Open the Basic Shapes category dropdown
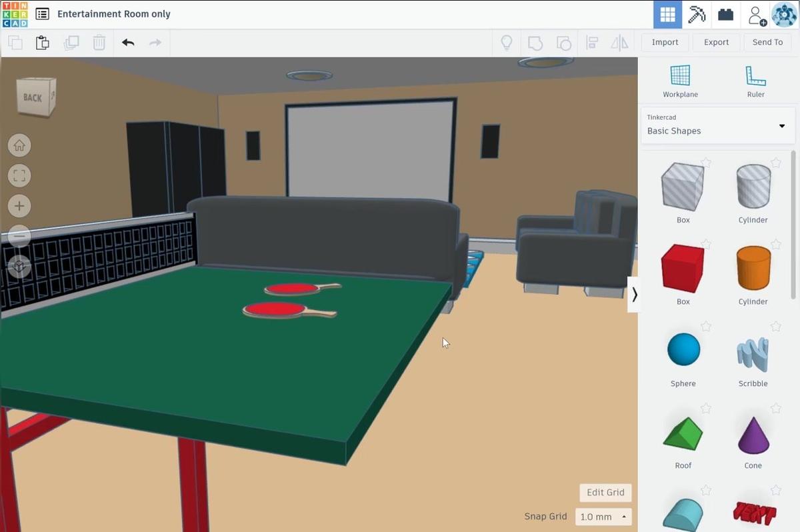 tap(717, 125)
